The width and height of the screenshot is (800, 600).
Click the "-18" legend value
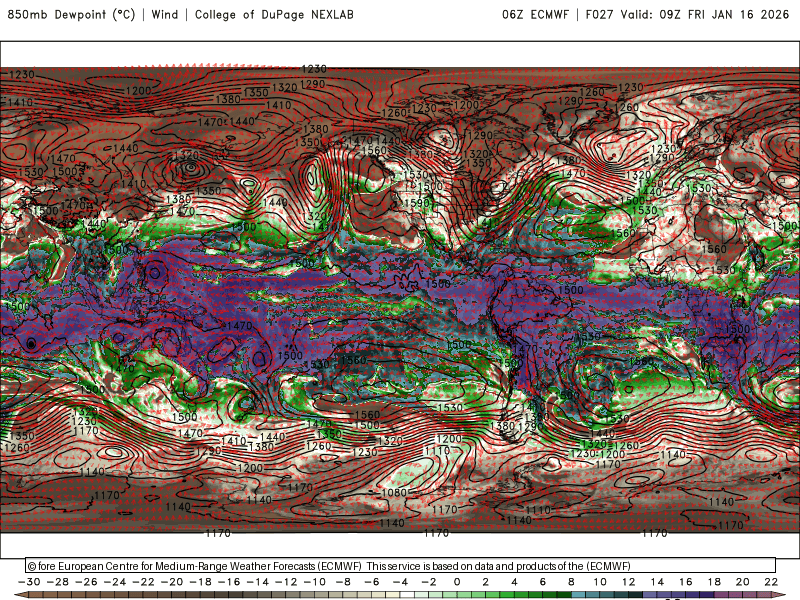click(201, 582)
